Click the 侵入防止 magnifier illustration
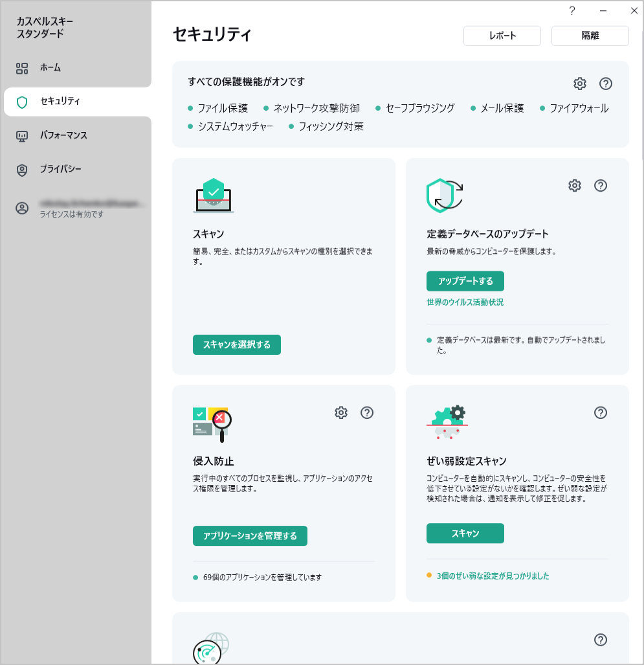This screenshot has width=644, height=665. tap(212, 424)
